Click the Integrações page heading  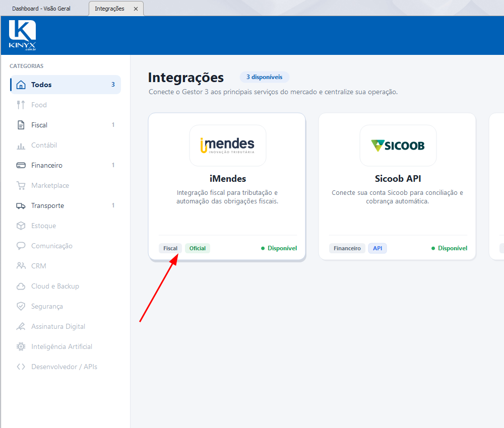(x=186, y=78)
